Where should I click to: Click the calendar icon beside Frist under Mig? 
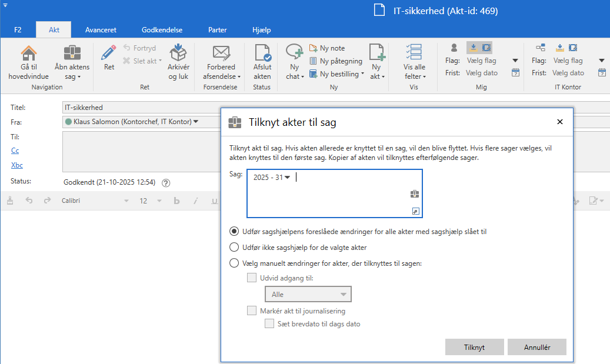(x=515, y=73)
